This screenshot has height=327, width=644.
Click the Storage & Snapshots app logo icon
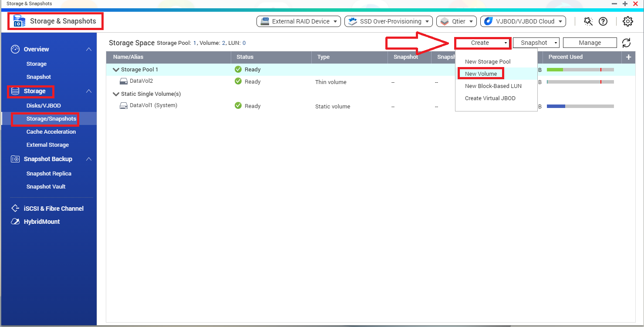(x=19, y=21)
